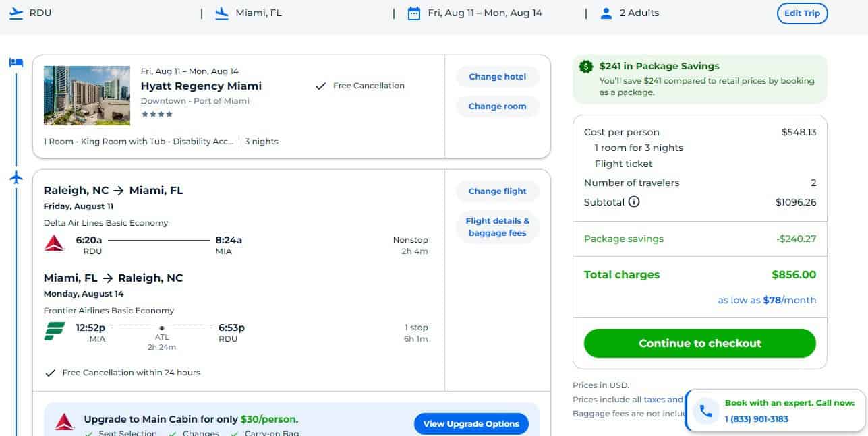868x436 pixels.
Task: Click the Package savings -$240.27 amount
Action: tap(797, 239)
